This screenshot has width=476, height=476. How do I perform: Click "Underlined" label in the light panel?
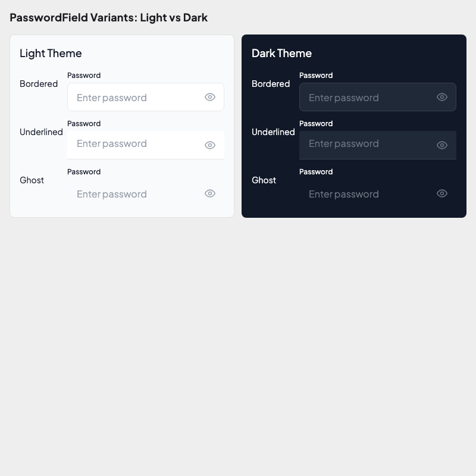[x=41, y=132]
